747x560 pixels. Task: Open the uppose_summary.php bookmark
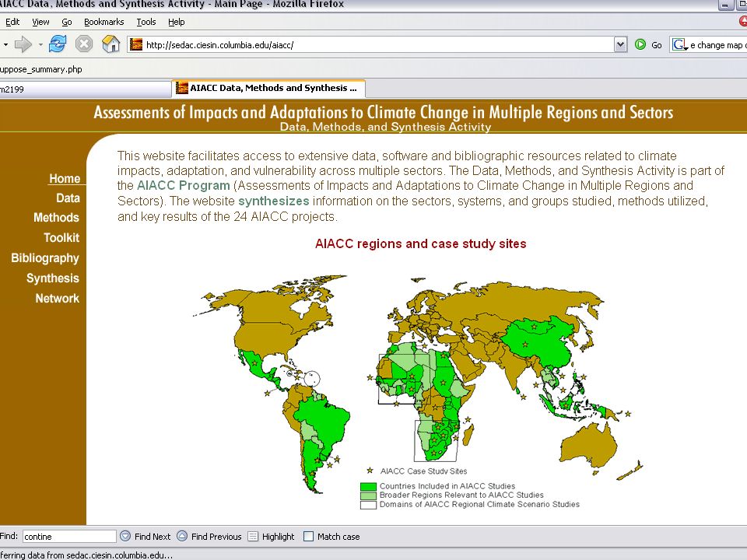[x=41, y=69]
